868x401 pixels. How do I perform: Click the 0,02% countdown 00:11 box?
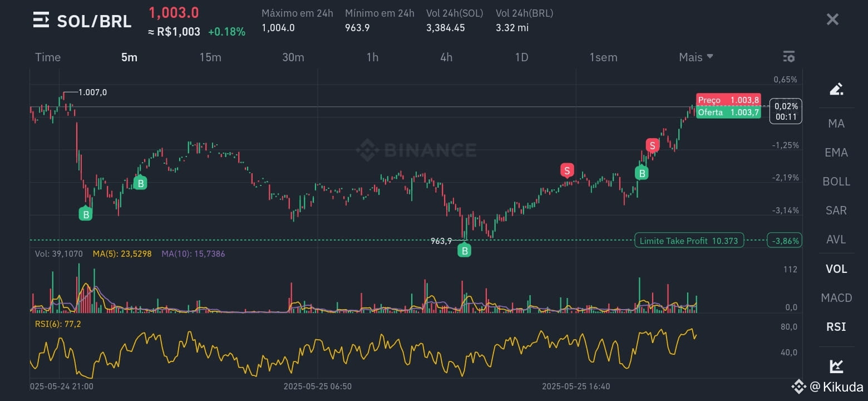[786, 111]
